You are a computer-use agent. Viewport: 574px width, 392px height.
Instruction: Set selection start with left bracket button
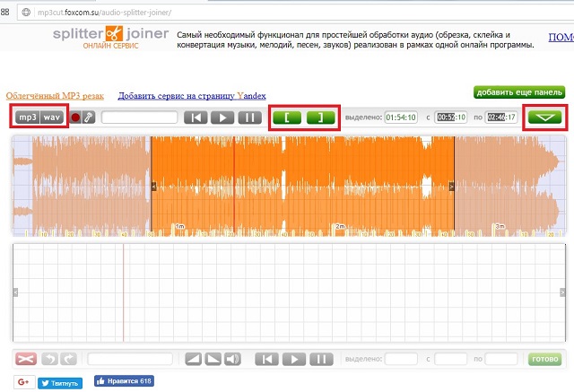point(287,117)
